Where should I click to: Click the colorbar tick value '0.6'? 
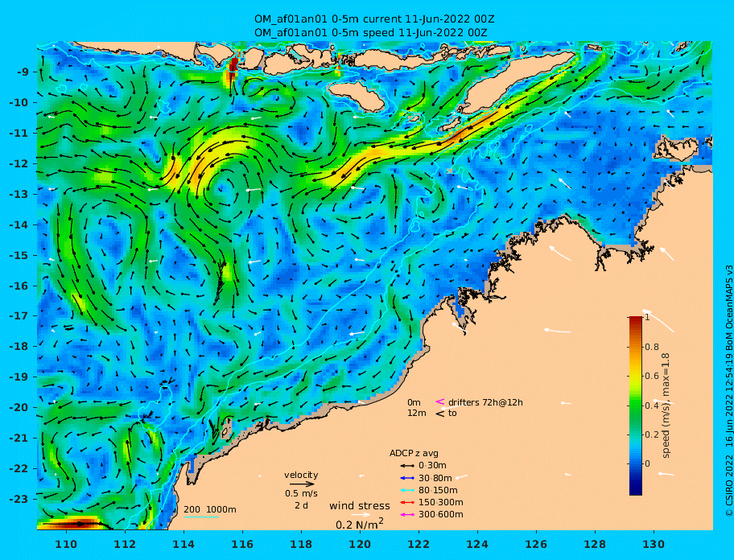pos(652,376)
